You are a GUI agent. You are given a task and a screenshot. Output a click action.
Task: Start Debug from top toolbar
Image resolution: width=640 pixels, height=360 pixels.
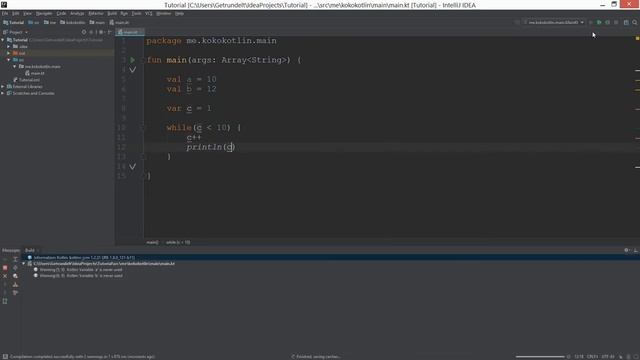[x=607, y=22]
